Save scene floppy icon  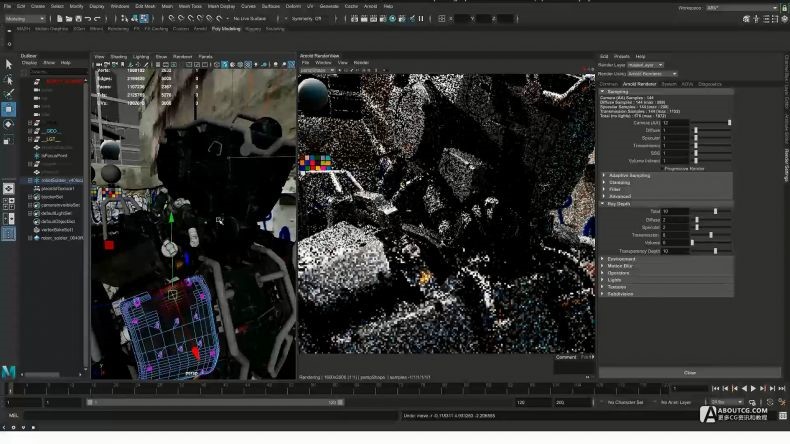click(79, 19)
